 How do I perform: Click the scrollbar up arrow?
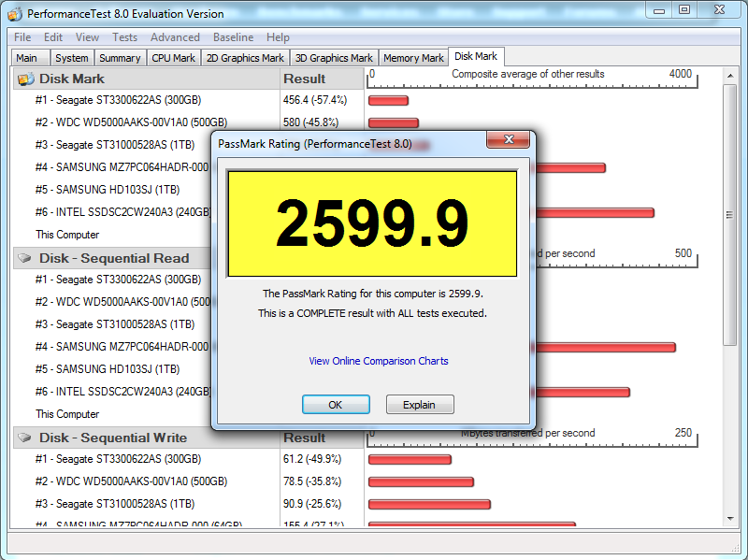point(730,76)
